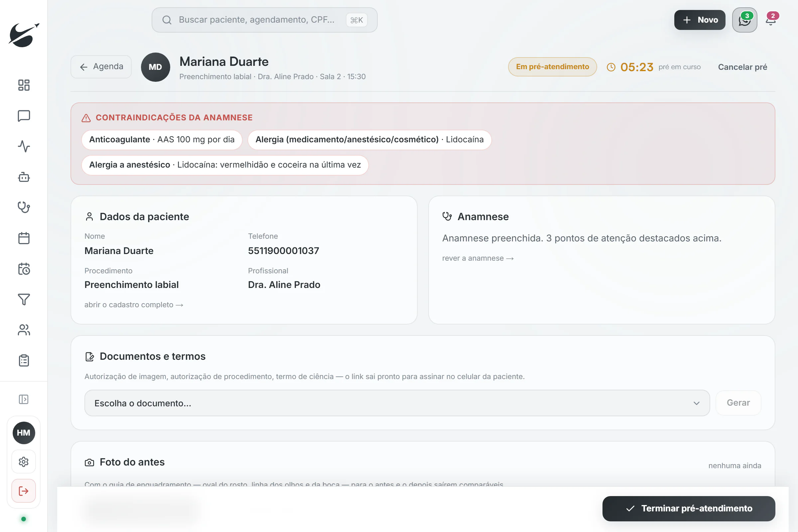Open the calendar sidebar icon
This screenshot has height=532, width=798.
(x=24, y=238)
